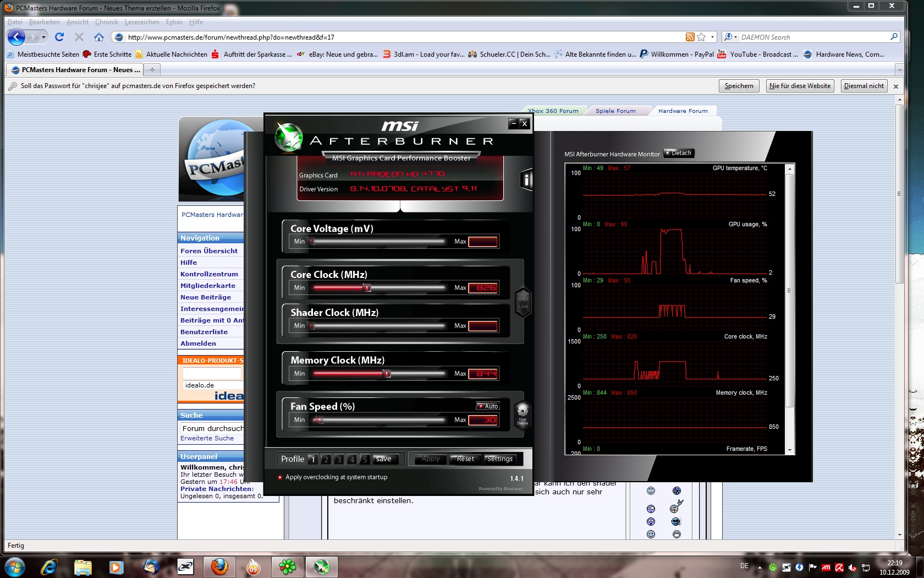Open the Extras menu

pos(174,22)
